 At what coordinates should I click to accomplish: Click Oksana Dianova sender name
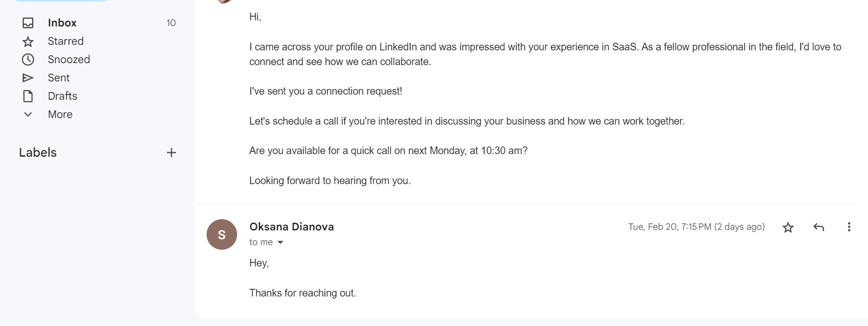pyautogui.click(x=292, y=227)
